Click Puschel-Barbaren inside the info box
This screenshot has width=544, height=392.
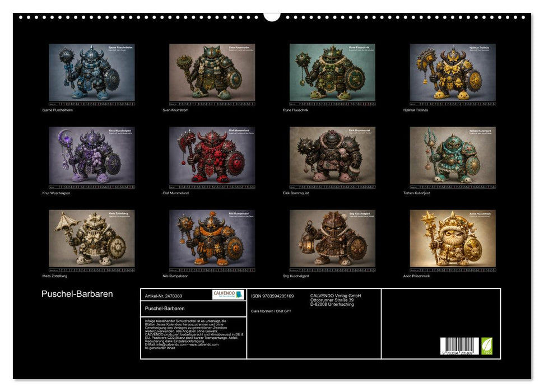click(x=165, y=309)
